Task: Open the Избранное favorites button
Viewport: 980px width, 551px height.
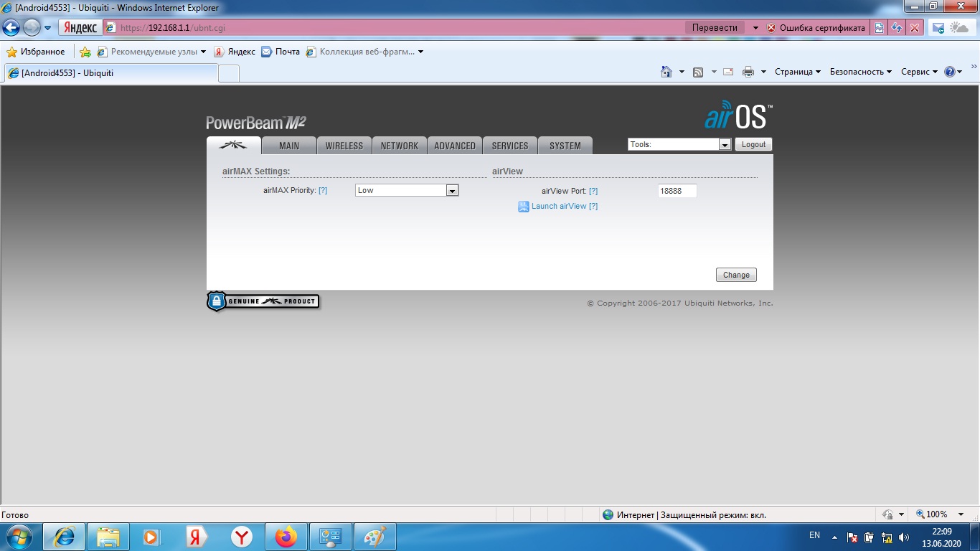Action: coord(36,52)
